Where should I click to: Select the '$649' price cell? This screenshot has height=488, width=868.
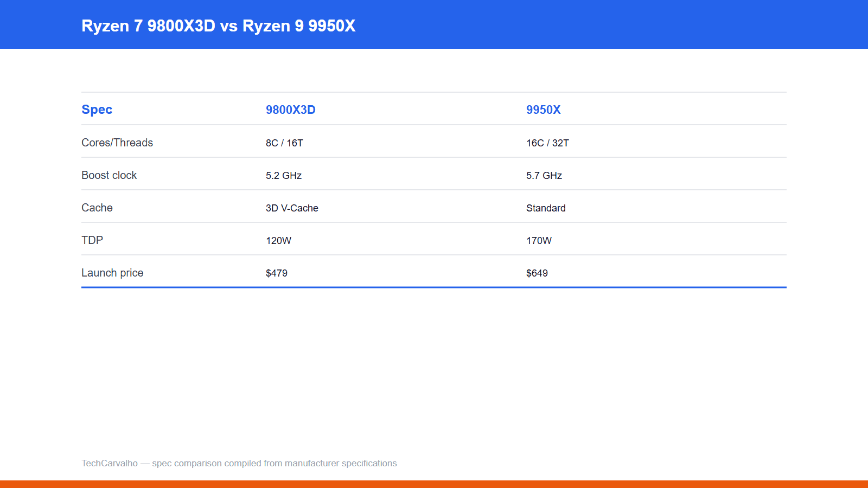pos(537,273)
